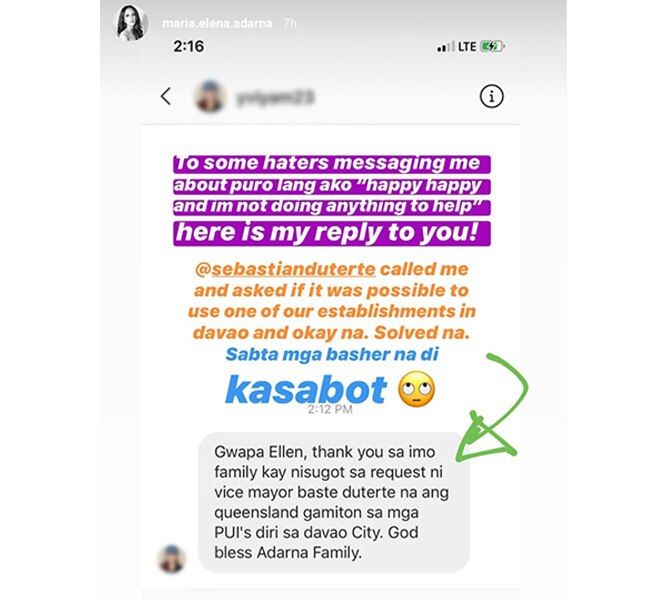Tap the large blue 'kasabot' text
The width and height of the screenshot is (660, 600).
[x=306, y=389]
